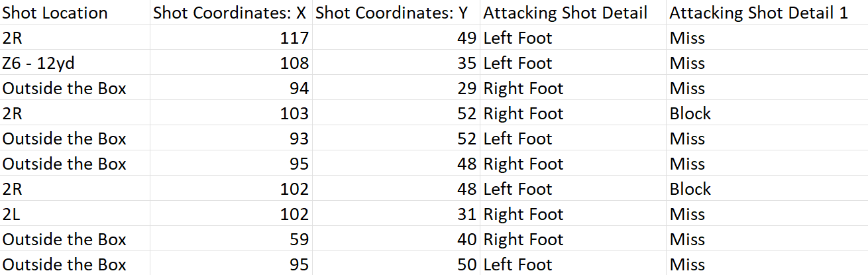
Task: Select the cell with Y value 50
Action: pos(396,264)
